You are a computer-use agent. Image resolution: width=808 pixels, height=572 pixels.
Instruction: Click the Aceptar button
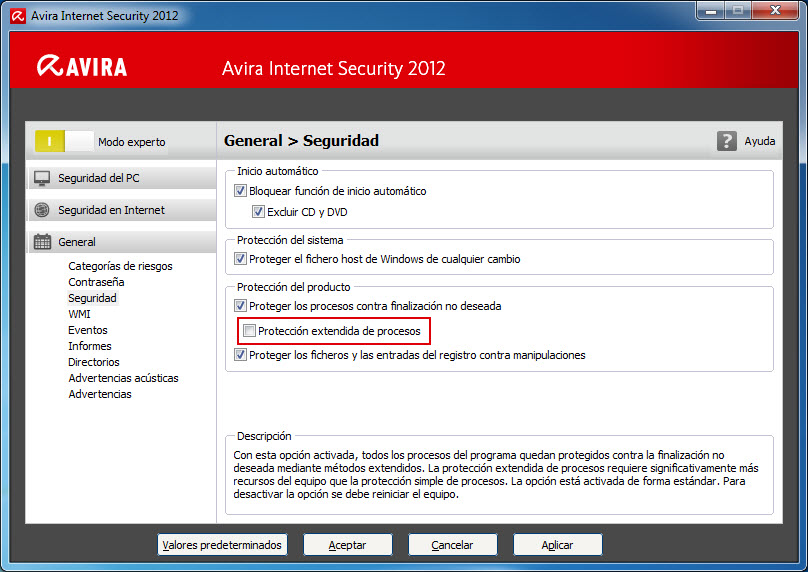pyautogui.click(x=348, y=545)
